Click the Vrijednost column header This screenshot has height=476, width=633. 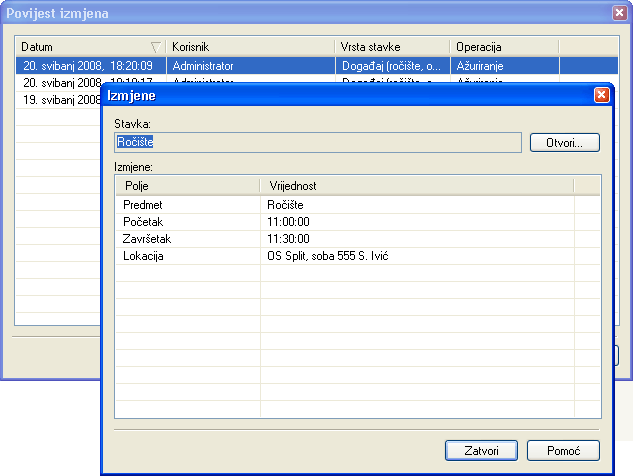point(417,186)
